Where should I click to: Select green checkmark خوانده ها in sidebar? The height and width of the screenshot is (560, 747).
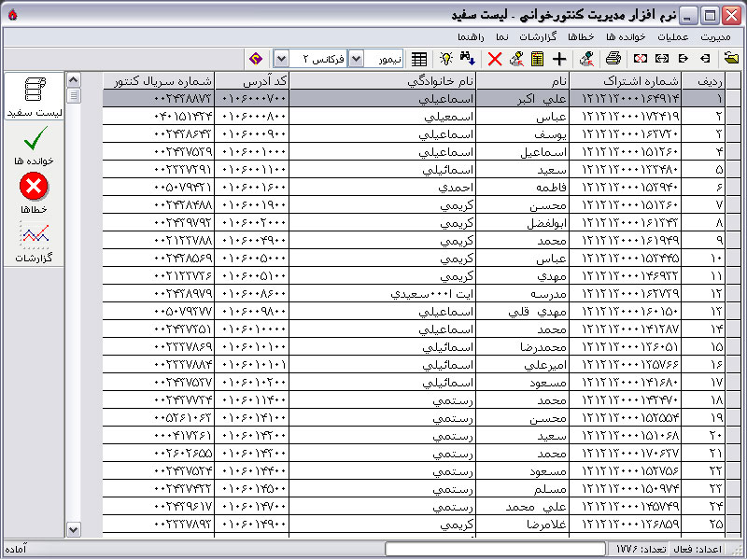(x=34, y=147)
